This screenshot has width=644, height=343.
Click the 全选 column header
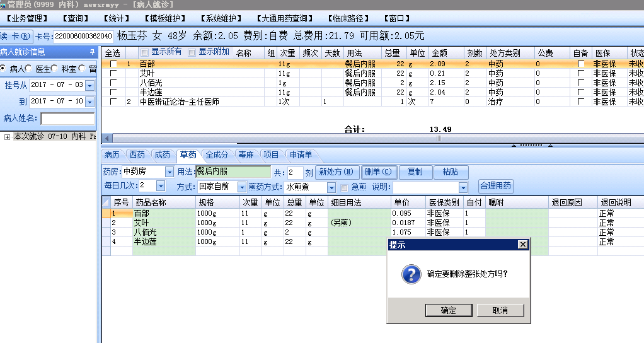pyautogui.click(x=113, y=54)
